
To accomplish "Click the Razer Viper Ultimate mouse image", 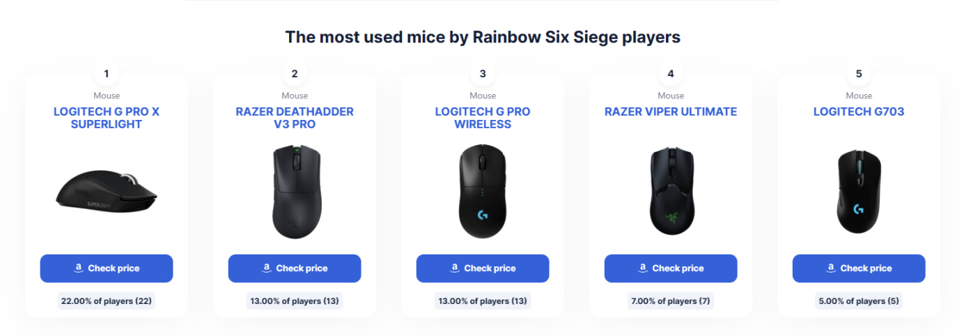I will point(670,192).
